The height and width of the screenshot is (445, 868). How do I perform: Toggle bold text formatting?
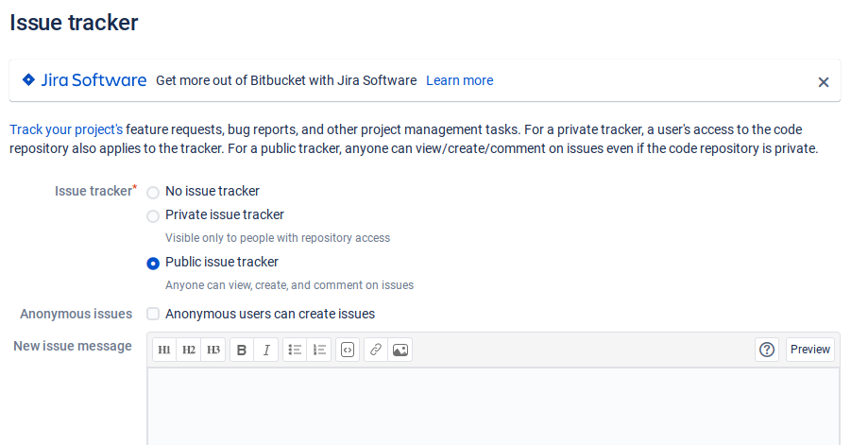click(242, 350)
